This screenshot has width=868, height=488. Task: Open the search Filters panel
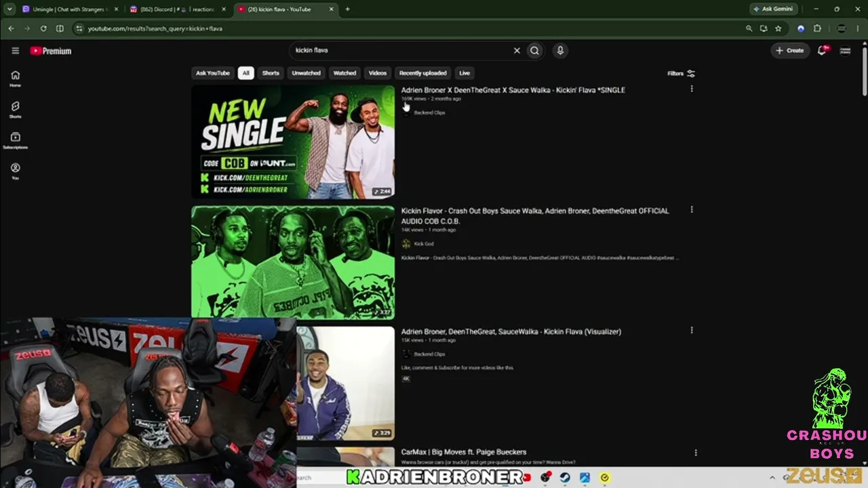pyautogui.click(x=681, y=73)
